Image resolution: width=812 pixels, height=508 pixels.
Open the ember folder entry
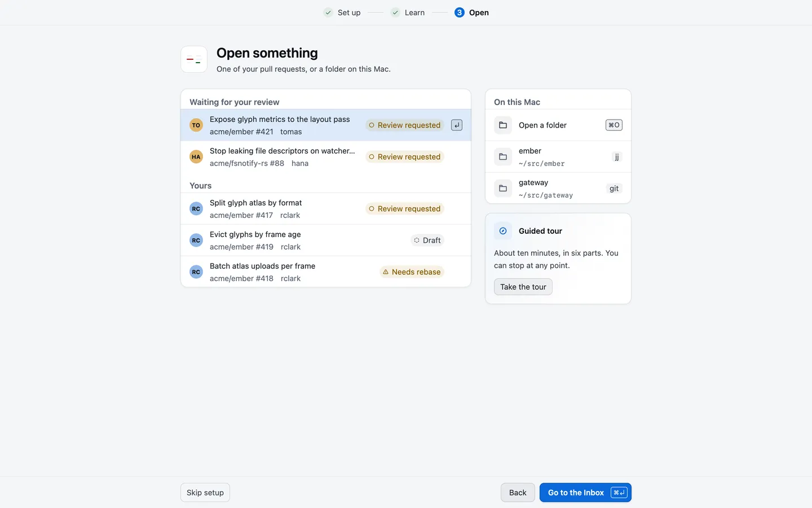pyautogui.click(x=558, y=157)
